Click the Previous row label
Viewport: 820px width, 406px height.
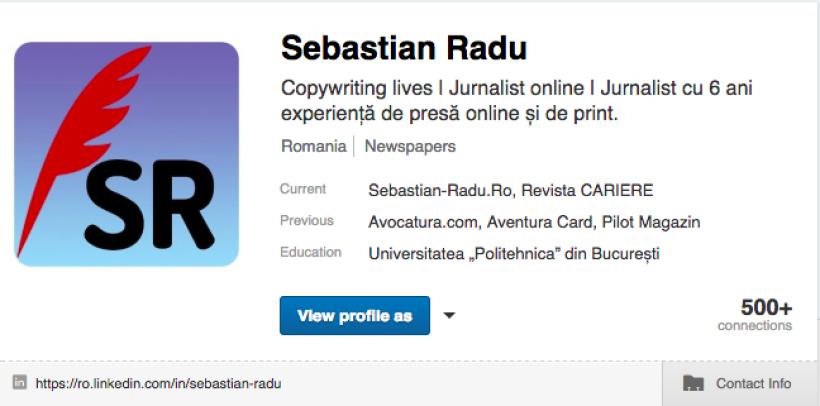click(x=307, y=220)
